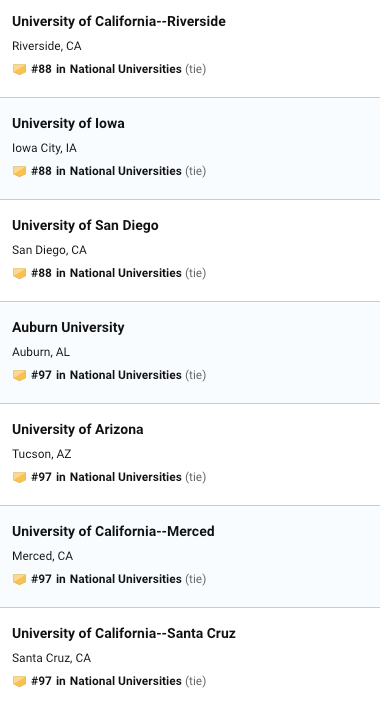Open University of California--Merced link
Viewport: 380px width, 702px height.
pos(113,531)
